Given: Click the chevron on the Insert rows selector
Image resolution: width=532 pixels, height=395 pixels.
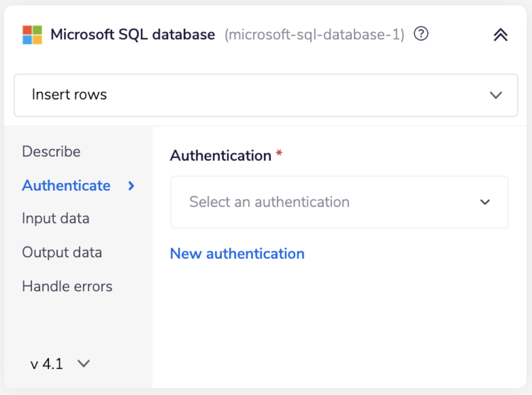Looking at the screenshot, I should pos(496,95).
